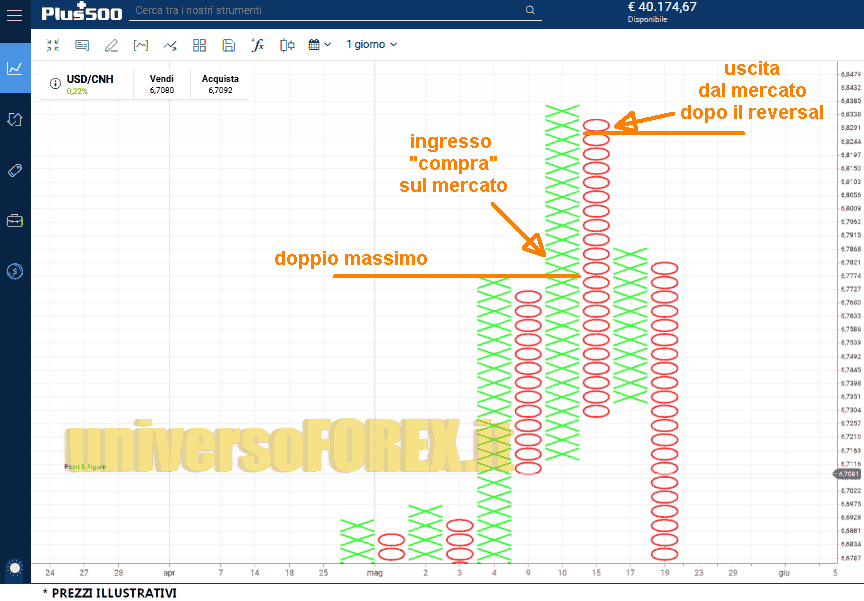
Task: Click the Acquista buy price button
Action: [220, 84]
